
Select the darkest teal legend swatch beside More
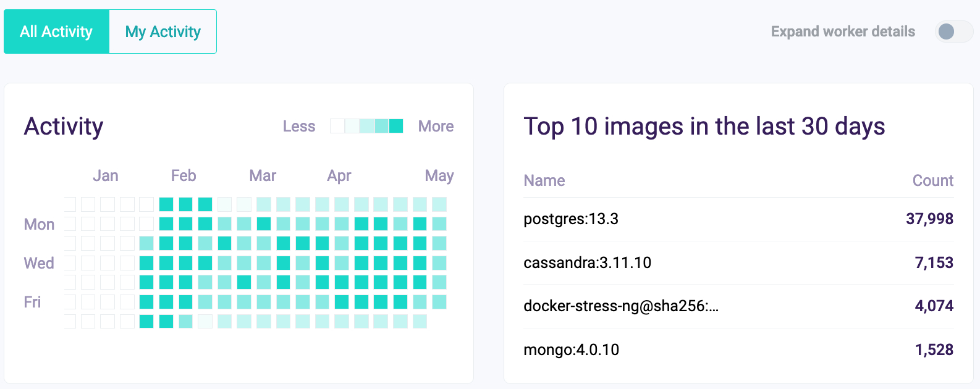coord(396,126)
